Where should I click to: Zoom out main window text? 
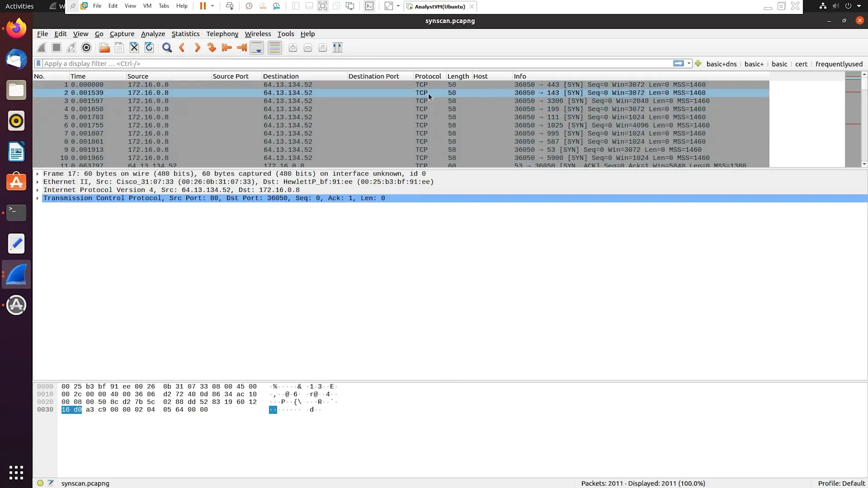point(308,47)
